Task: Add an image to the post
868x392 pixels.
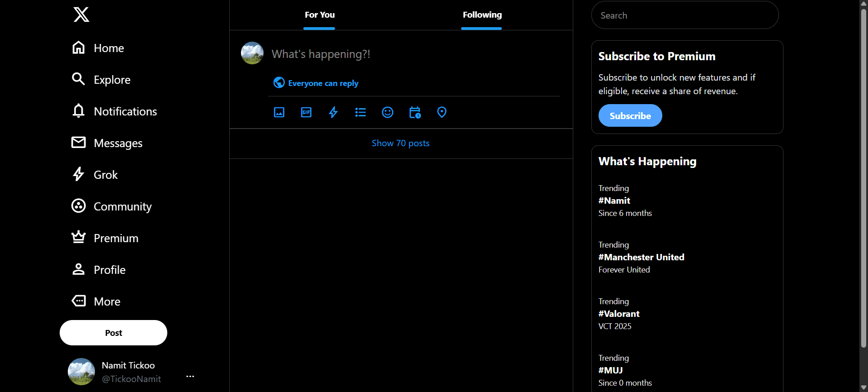Action: [279, 112]
